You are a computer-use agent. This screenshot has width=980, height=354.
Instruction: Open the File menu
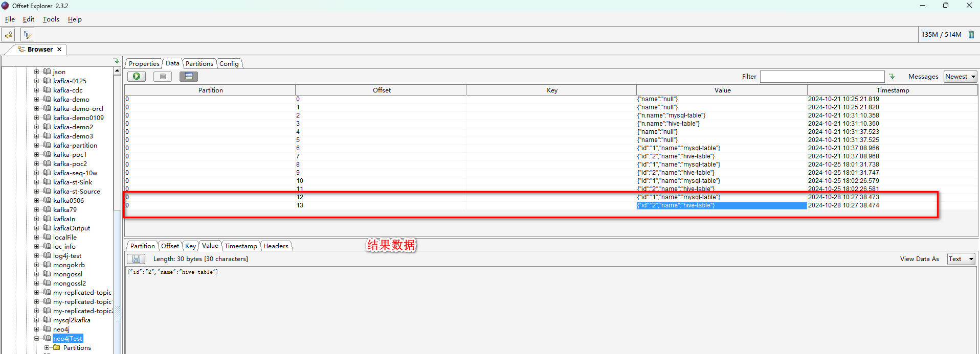10,19
